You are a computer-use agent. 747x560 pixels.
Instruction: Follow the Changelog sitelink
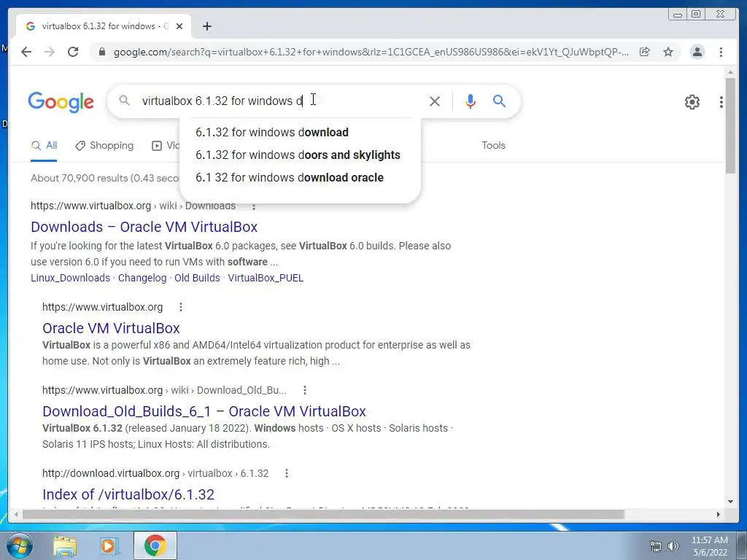pyautogui.click(x=142, y=278)
